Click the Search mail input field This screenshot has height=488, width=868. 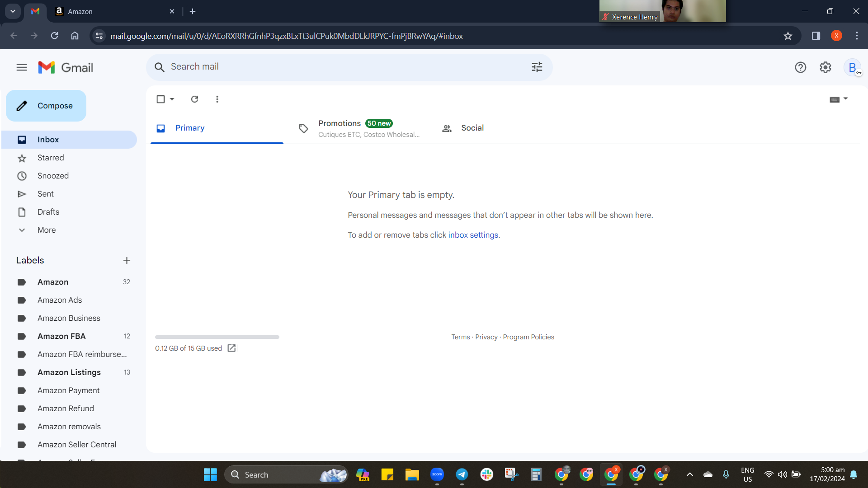[349, 67]
